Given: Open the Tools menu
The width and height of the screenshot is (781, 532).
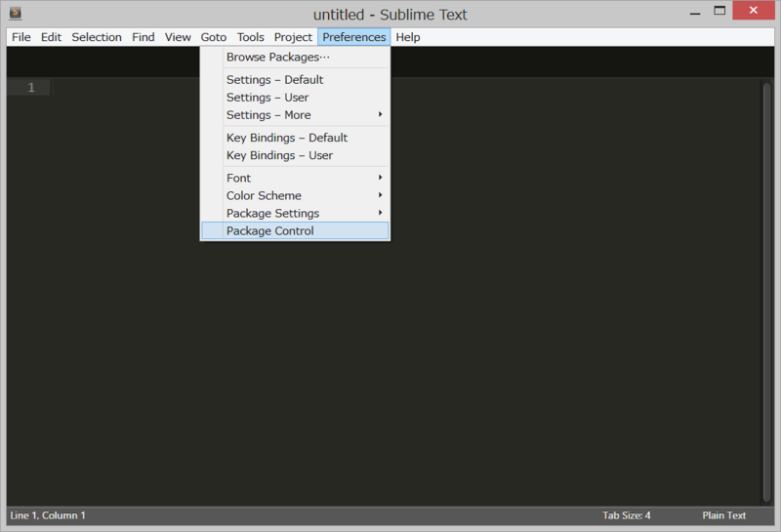Looking at the screenshot, I should [x=251, y=37].
